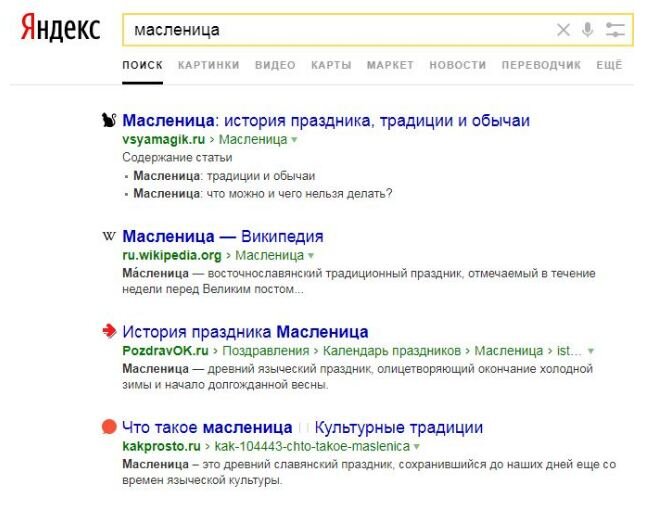Click snippet 'восточнославянский традиционный праздник'
Screen dimensions: 658x505
pos(336,273)
